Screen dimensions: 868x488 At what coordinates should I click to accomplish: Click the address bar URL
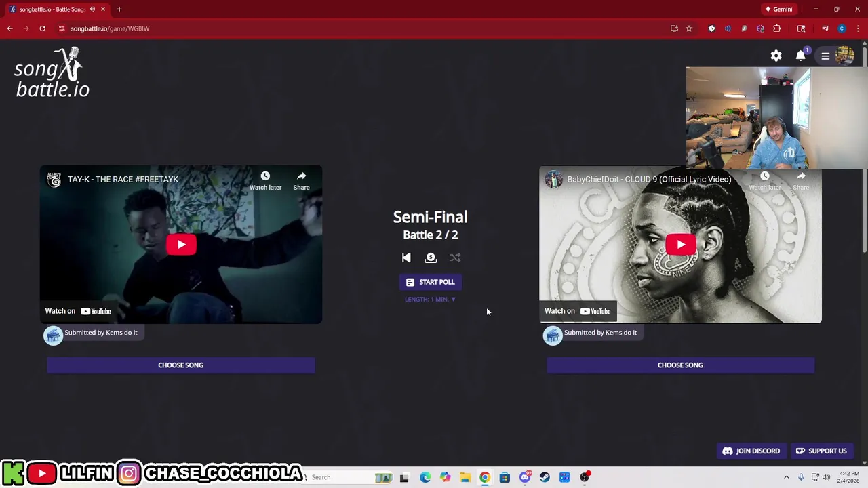(110, 28)
